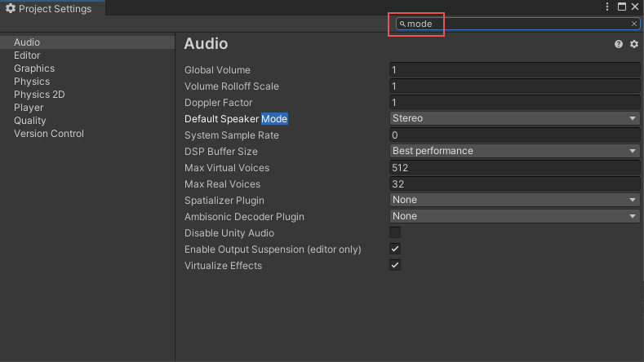Image resolution: width=644 pixels, height=362 pixels.
Task: Open the Spatializer Plugin dropdown
Action: coord(514,201)
